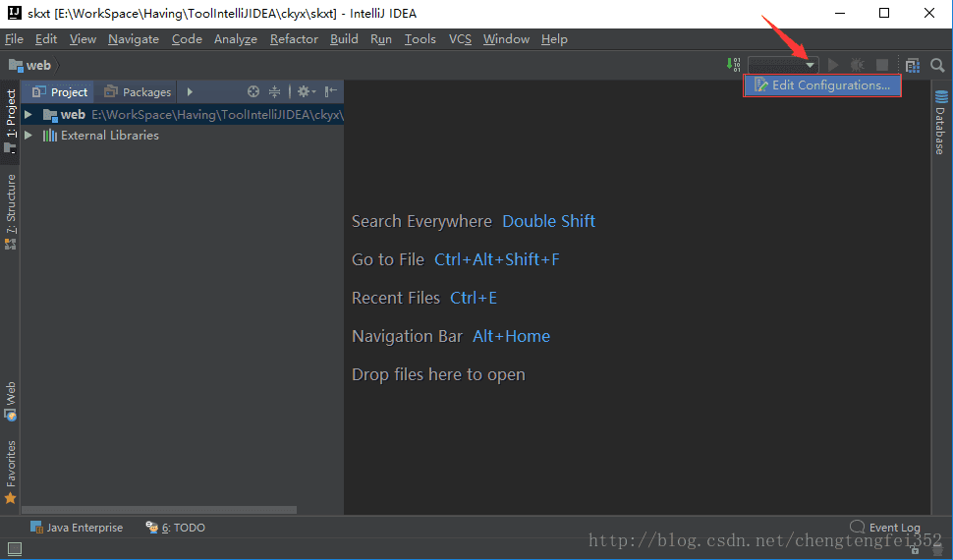The height and width of the screenshot is (560, 953).
Task: Open the View menu
Action: (83, 39)
